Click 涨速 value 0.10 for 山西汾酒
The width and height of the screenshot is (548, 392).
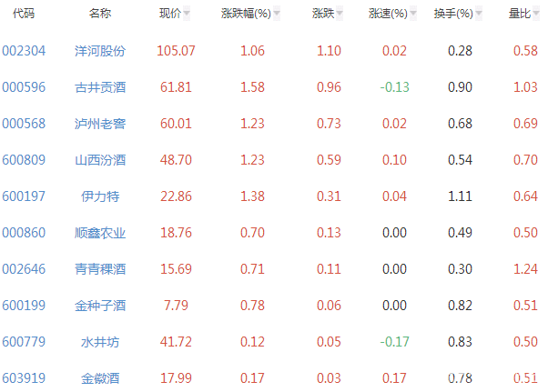point(394,160)
